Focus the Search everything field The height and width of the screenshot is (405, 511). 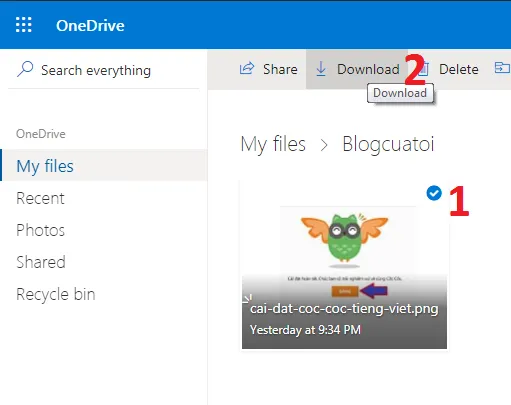[x=104, y=70]
